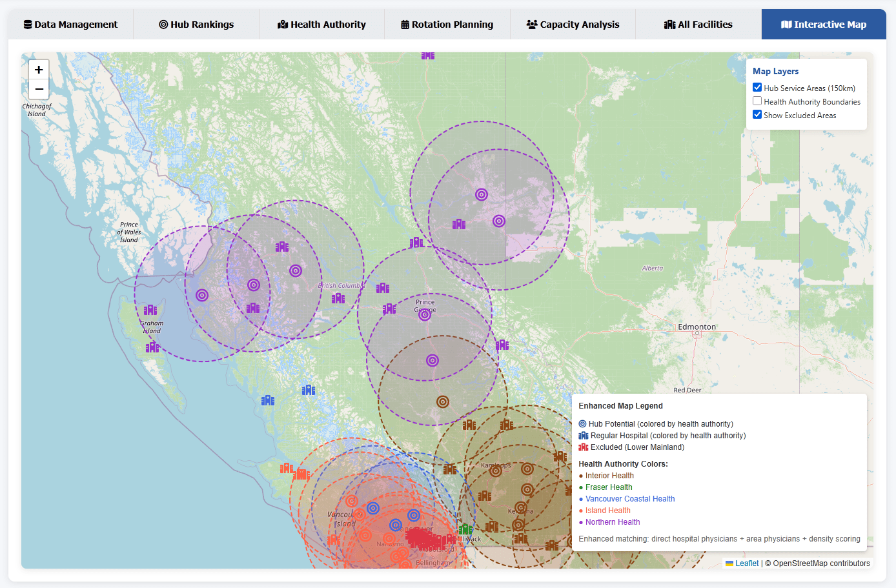The width and height of the screenshot is (896, 588).
Task: Open the Leaflet attribution link
Action: click(x=747, y=563)
